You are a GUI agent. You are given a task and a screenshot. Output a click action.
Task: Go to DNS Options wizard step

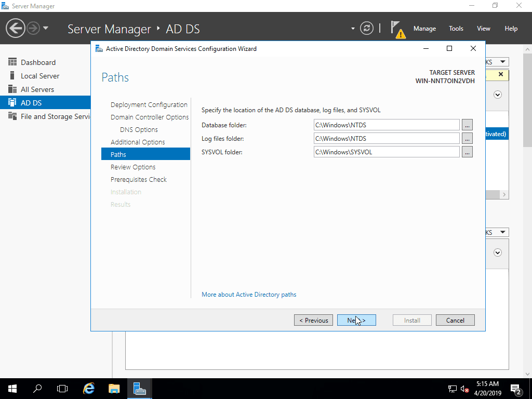pos(139,129)
